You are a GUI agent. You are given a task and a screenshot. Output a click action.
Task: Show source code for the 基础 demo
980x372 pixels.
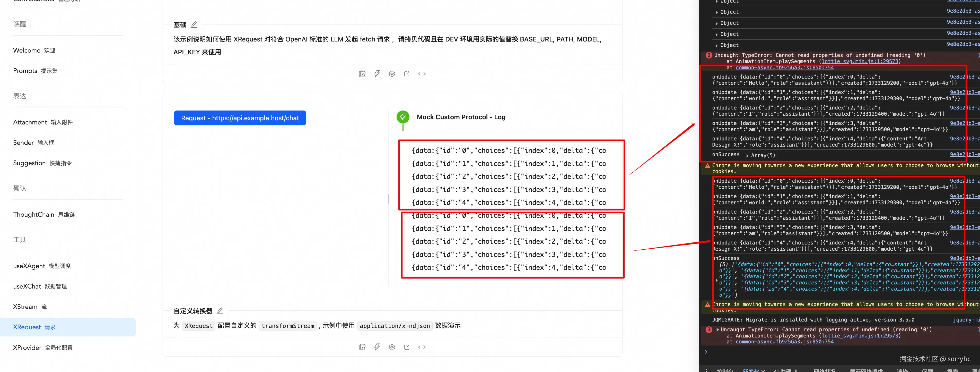(422, 74)
